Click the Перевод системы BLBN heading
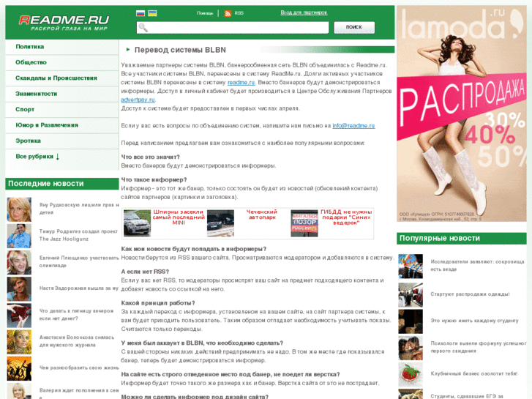The width and height of the screenshot is (532, 399). click(x=180, y=50)
